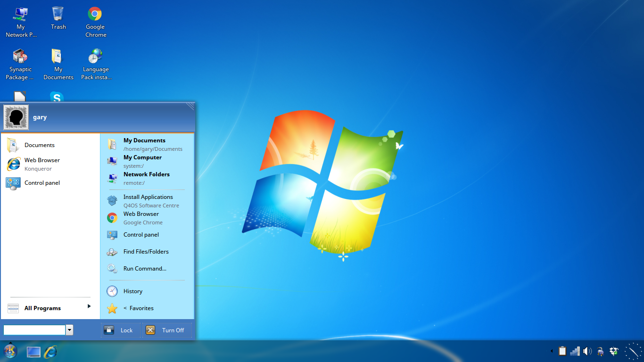Click the Run Command gears icon

pos(112,269)
